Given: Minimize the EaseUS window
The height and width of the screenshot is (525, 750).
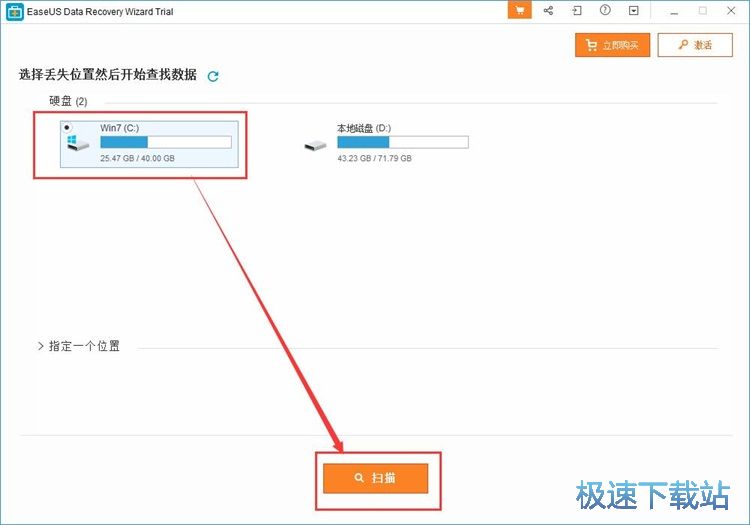Looking at the screenshot, I should (x=674, y=11).
